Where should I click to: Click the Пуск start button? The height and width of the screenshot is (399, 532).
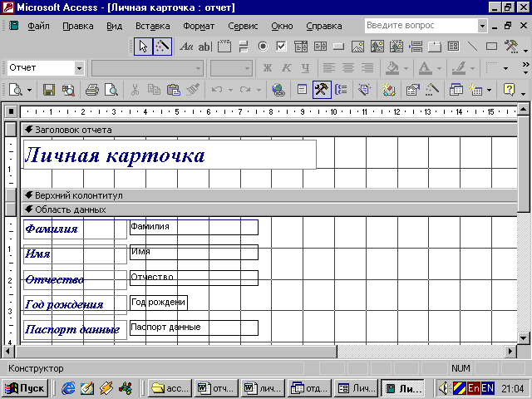(x=25, y=387)
